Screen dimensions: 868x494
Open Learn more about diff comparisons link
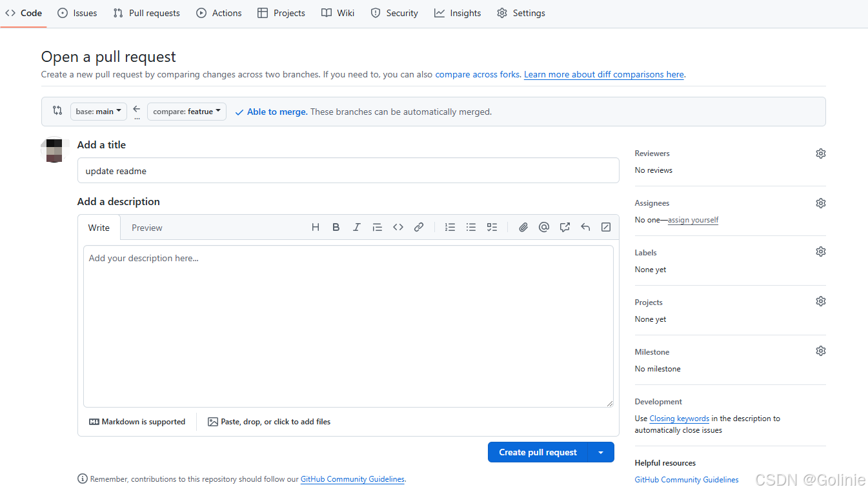click(604, 74)
